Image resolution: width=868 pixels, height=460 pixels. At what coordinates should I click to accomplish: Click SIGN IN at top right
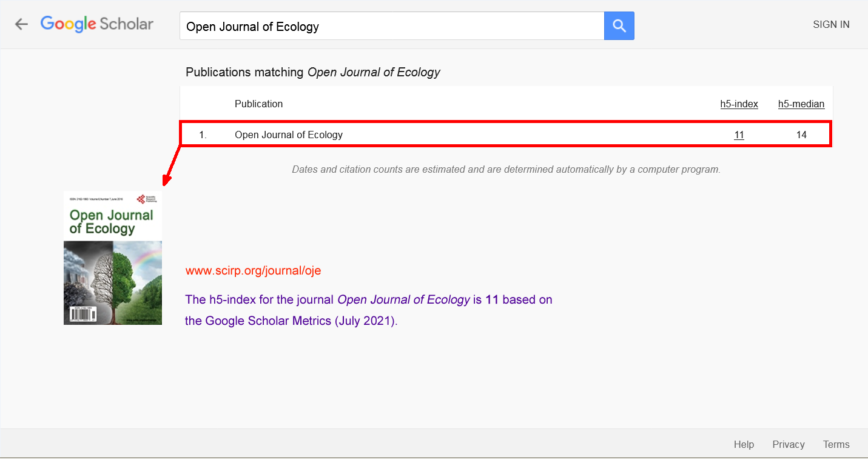click(x=831, y=25)
